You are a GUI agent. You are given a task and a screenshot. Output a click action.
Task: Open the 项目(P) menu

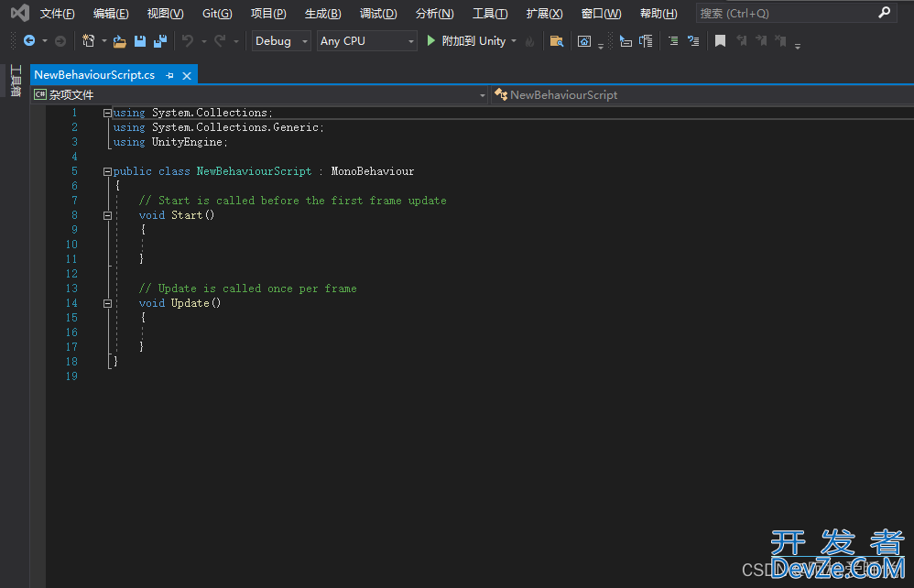(268, 14)
